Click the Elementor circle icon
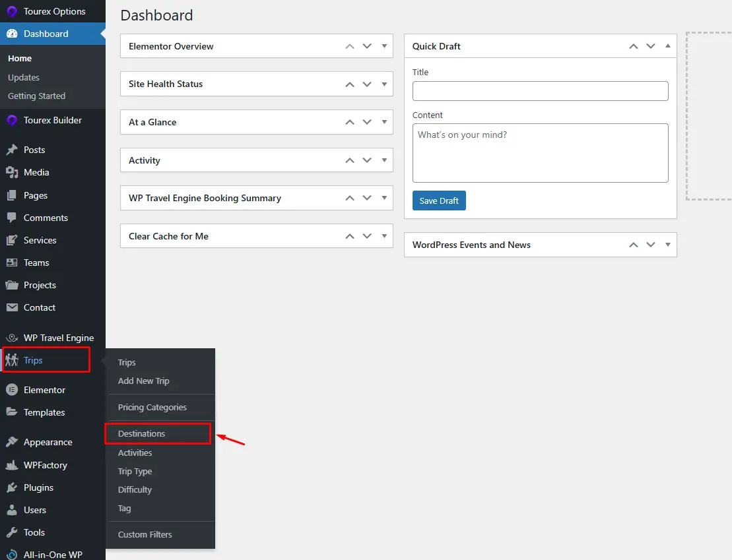Screen dimensions: 732x560 pyautogui.click(x=12, y=390)
